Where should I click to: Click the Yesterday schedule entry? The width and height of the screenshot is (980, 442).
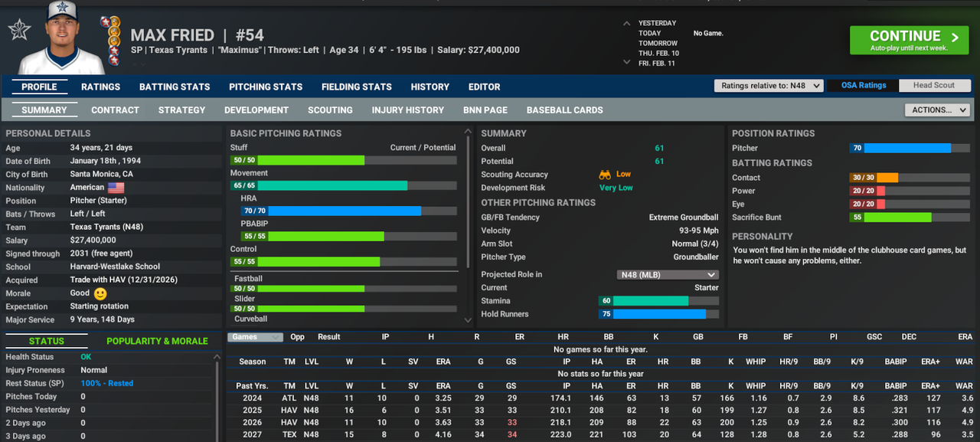click(x=658, y=24)
